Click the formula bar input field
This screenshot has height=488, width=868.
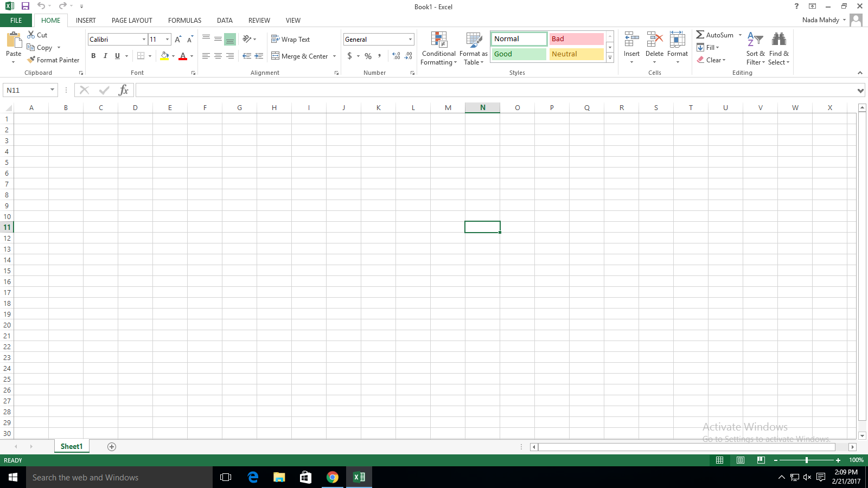495,90
